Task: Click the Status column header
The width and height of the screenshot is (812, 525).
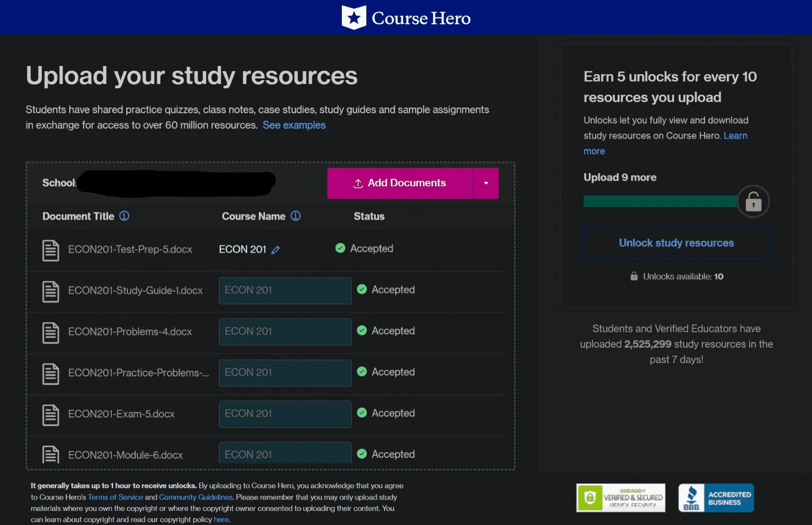Action: click(x=369, y=216)
